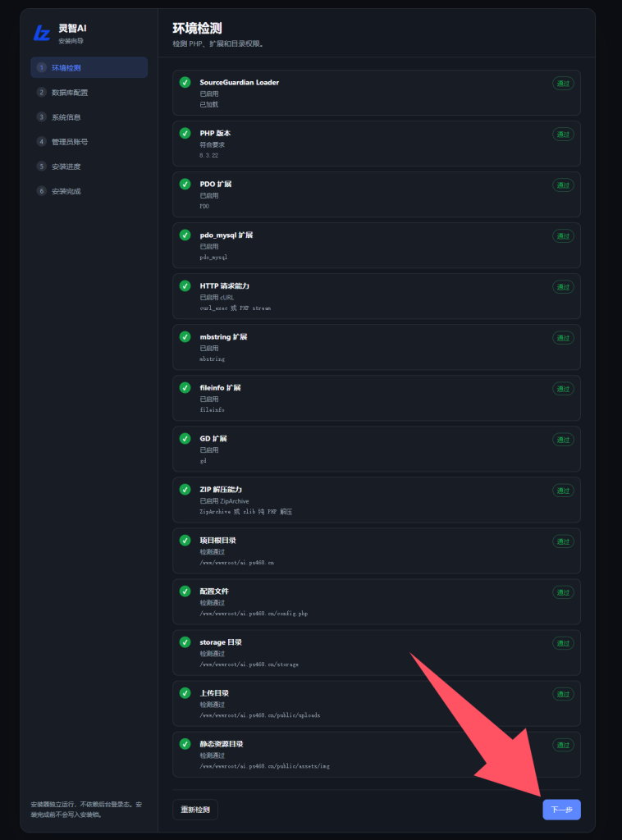Click the green check icon for GD 扩展

[185, 439]
